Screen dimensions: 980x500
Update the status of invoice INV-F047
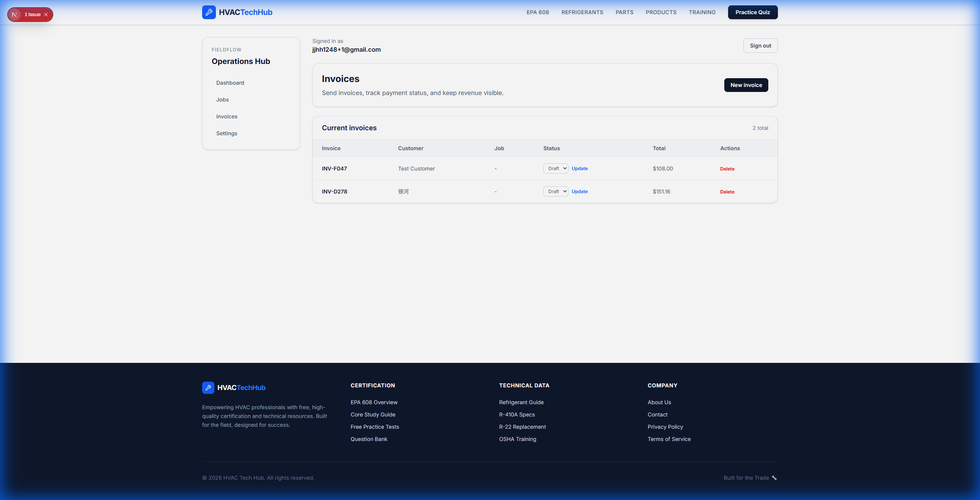coord(580,168)
